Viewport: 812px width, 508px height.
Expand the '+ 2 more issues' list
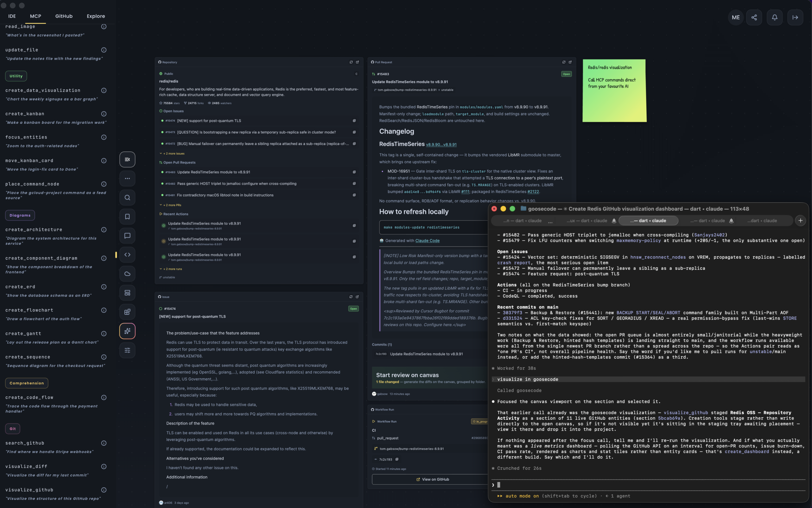pos(172,154)
